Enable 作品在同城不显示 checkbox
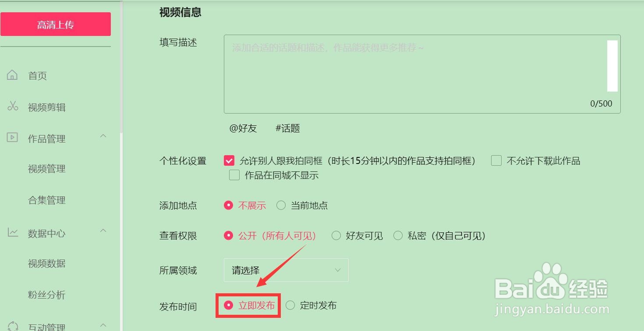 [234, 175]
